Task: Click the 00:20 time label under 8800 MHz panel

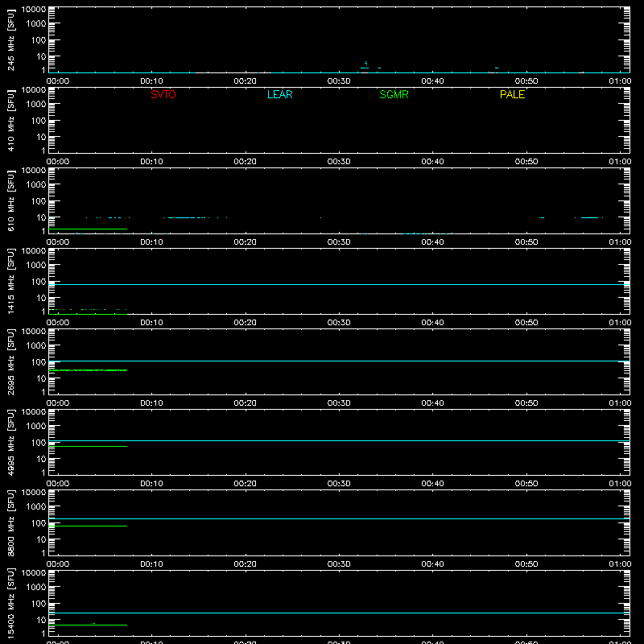Action: (x=246, y=564)
